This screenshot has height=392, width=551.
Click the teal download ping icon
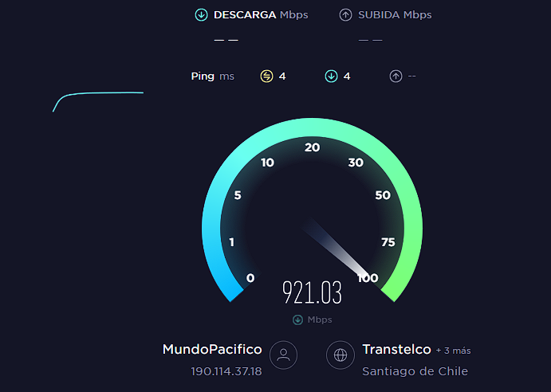(332, 76)
